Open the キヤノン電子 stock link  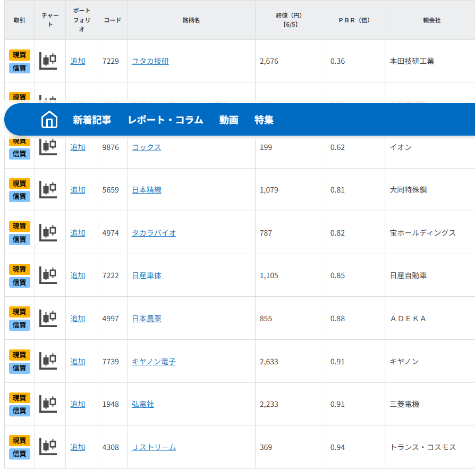pos(154,362)
